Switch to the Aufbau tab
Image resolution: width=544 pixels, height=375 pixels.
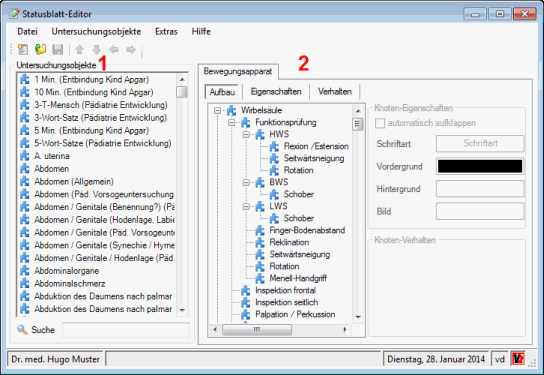point(222,92)
